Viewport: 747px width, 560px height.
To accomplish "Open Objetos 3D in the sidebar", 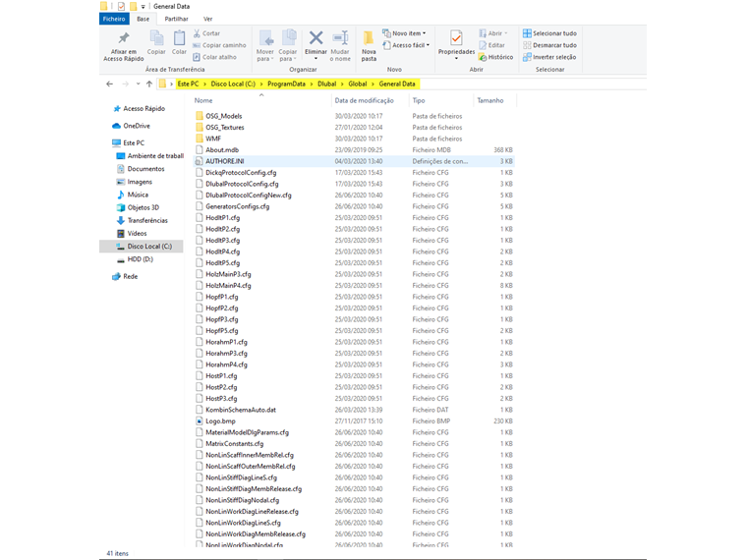I will pyautogui.click(x=139, y=207).
